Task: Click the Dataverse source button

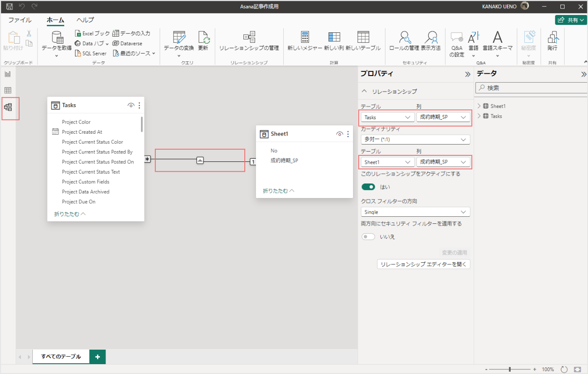Action: pos(128,43)
